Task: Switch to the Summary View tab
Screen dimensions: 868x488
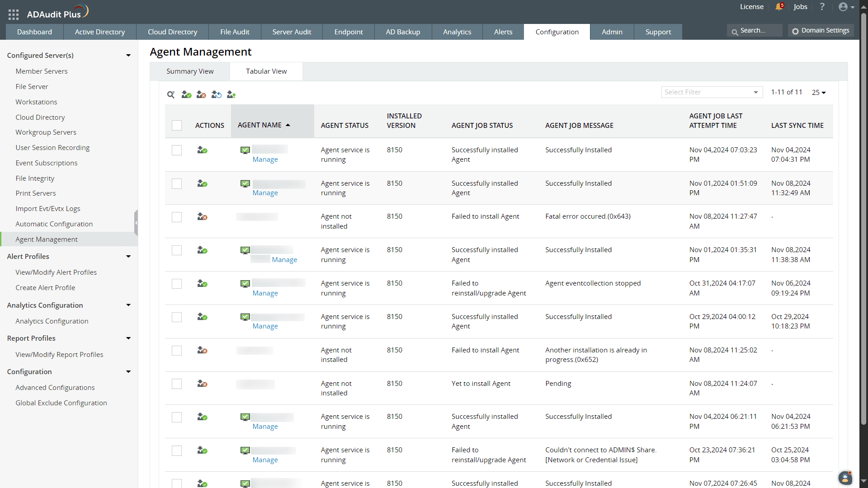Action: point(190,71)
